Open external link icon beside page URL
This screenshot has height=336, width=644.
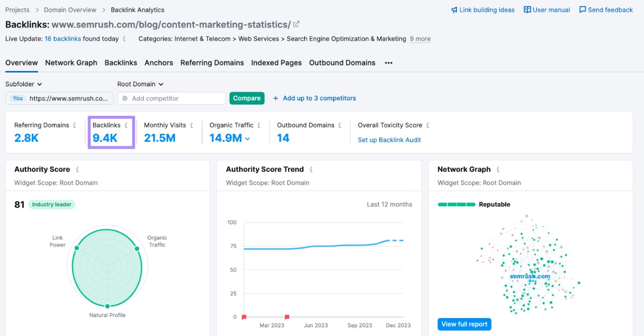click(296, 25)
